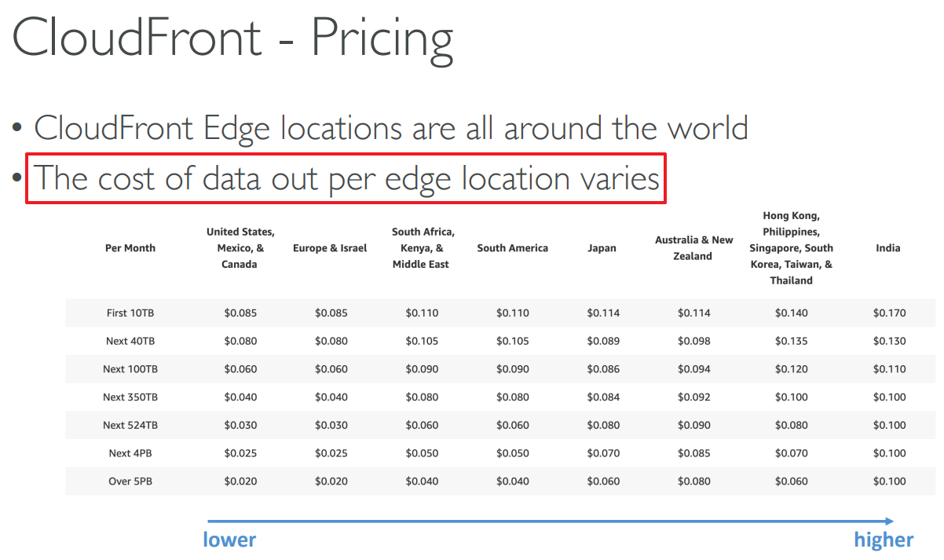Select the red-boxed "cost of data out" bullet
This screenshot has width=944, height=560.
coord(346,179)
